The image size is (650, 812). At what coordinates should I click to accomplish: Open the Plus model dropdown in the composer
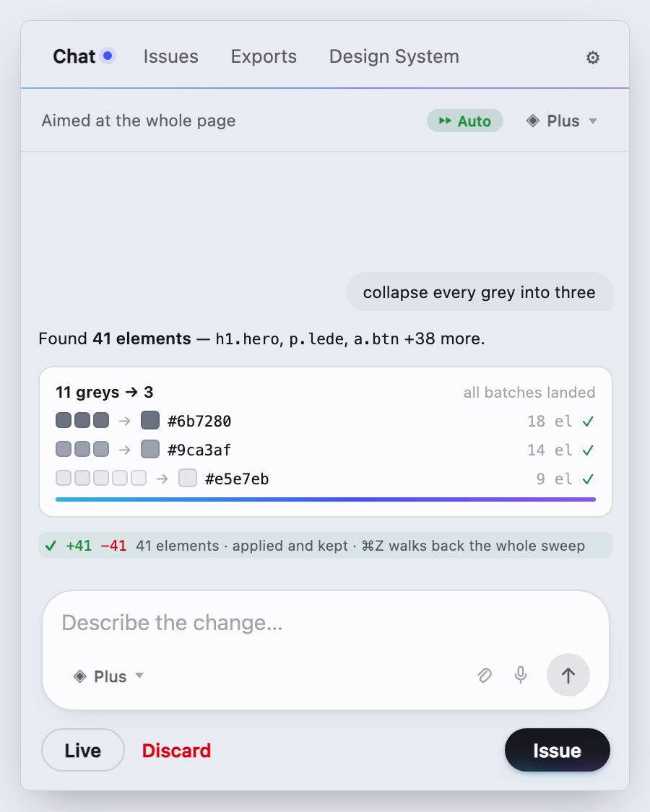pos(109,676)
